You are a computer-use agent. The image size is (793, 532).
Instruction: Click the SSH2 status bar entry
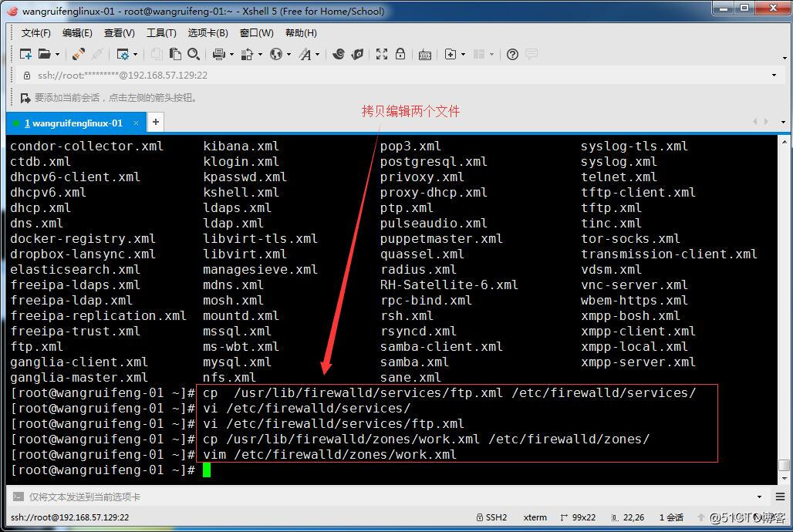click(491, 517)
